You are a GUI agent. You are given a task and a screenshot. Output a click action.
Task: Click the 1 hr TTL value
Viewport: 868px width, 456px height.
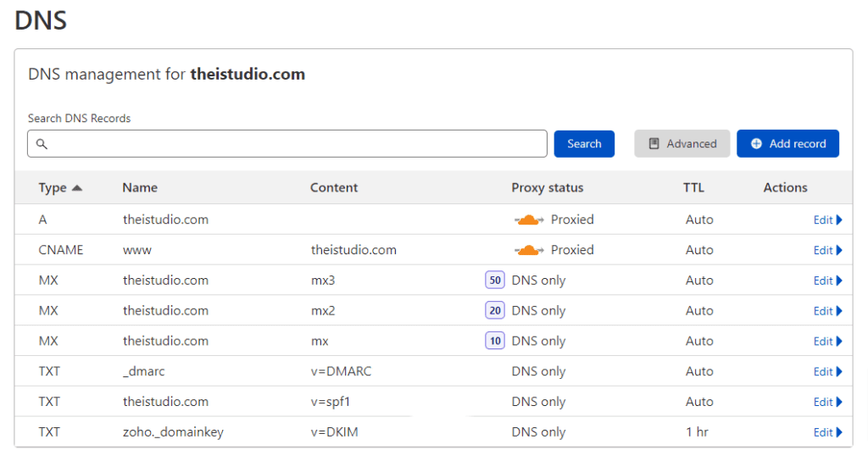pos(697,432)
